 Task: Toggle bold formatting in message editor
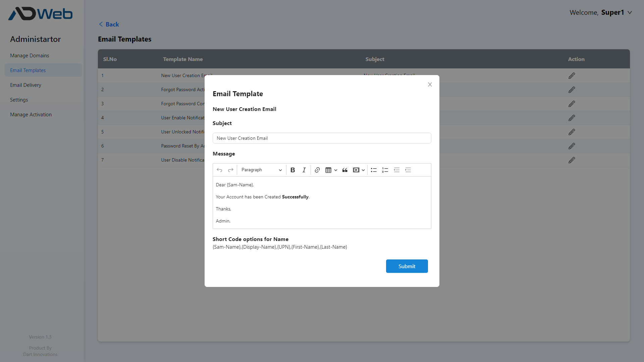[292, 170]
